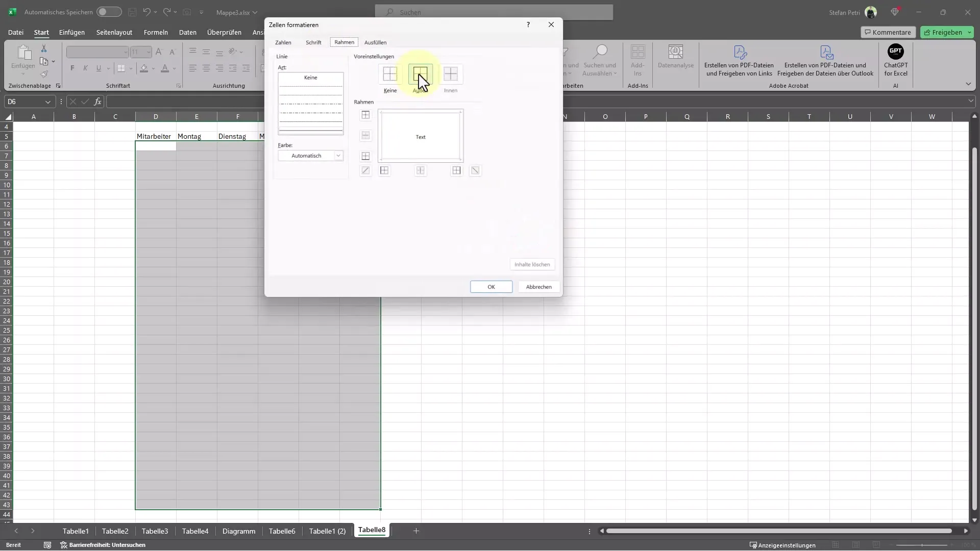Click the ribbon borders icon
The height and width of the screenshot is (551, 980).
point(121,68)
